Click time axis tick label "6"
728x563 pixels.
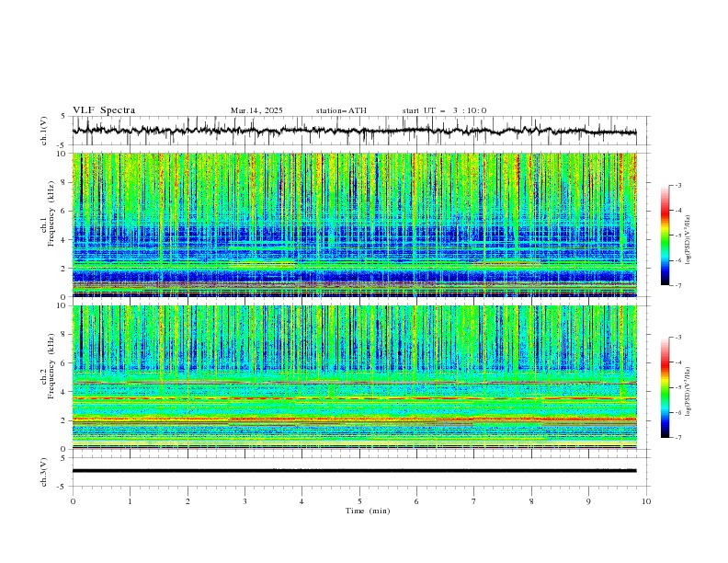pos(416,501)
